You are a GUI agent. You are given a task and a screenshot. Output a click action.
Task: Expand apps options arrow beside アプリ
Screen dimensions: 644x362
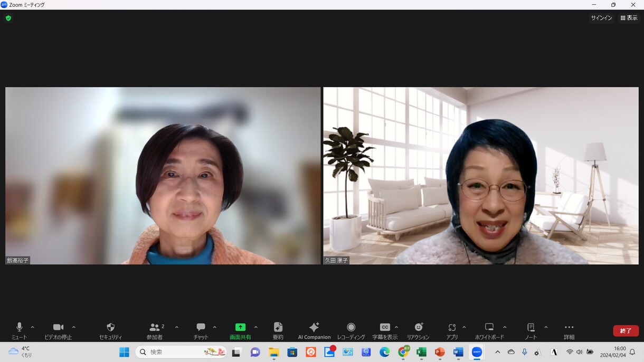tap(465, 327)
